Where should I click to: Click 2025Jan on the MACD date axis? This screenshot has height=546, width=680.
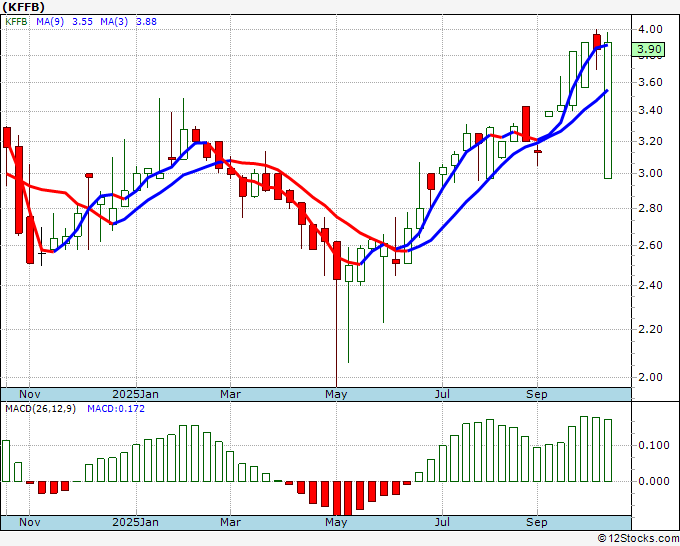(135, 522)
